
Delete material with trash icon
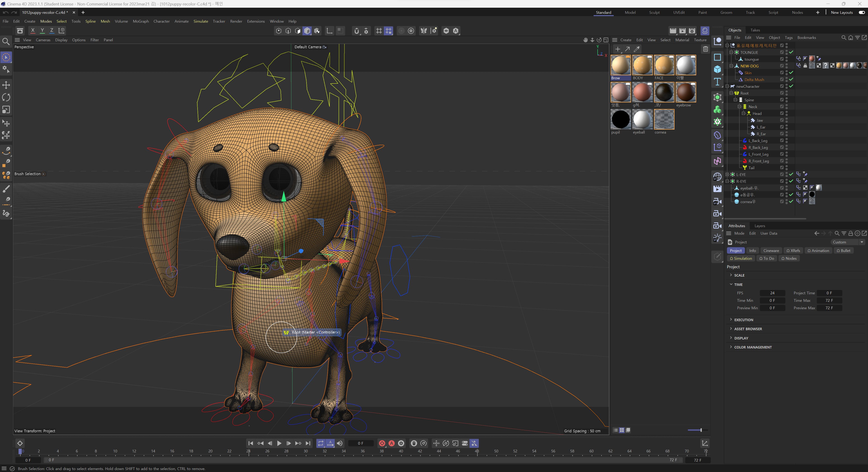point(705,49)
